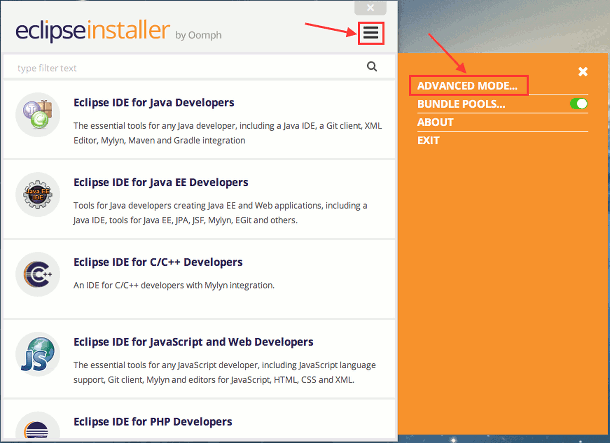Select Eclipse IDE for Java Developers title
610x443 pixels.
(154, 102)
